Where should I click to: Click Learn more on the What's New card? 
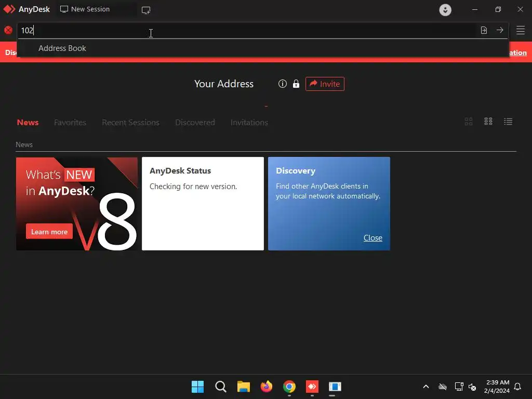tap(49, 232)
